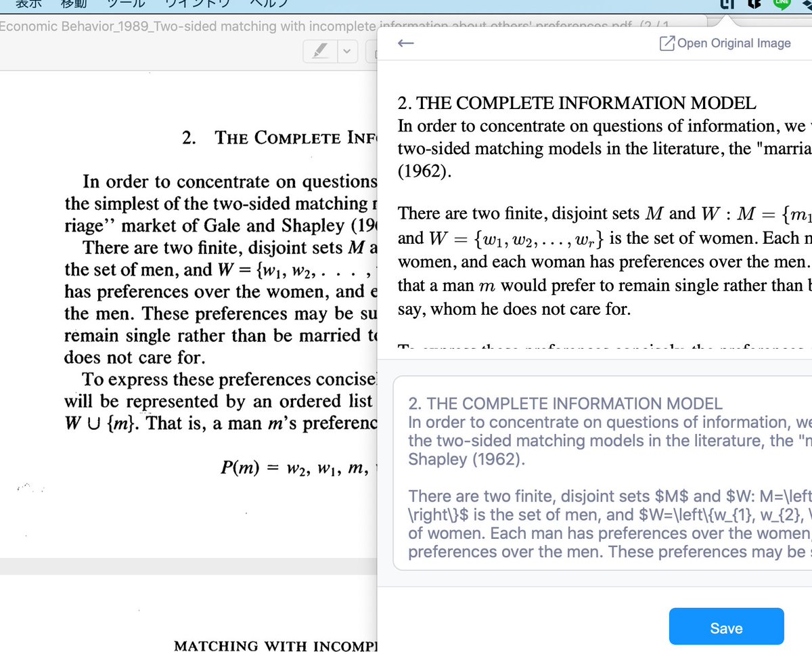The width and height of the screenshot is (812, 652).
Task: Click 'Shapley (1962).' in the LaTeX source box
Action: [x=466, y=458]
